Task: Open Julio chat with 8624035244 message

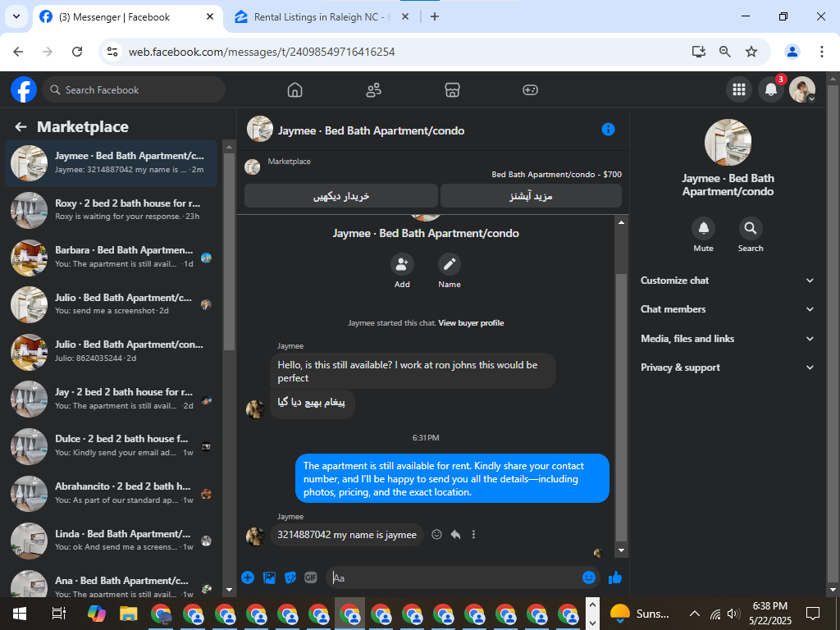Action: pyautogui.click(x=112, y=351)
